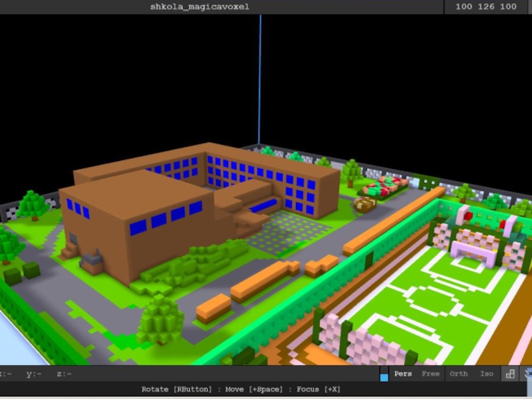Edit the shkola_magicavoxel project name field
The width and height of the screenshot is (532, 399).
pyautogui.click(x=199, y=7)
